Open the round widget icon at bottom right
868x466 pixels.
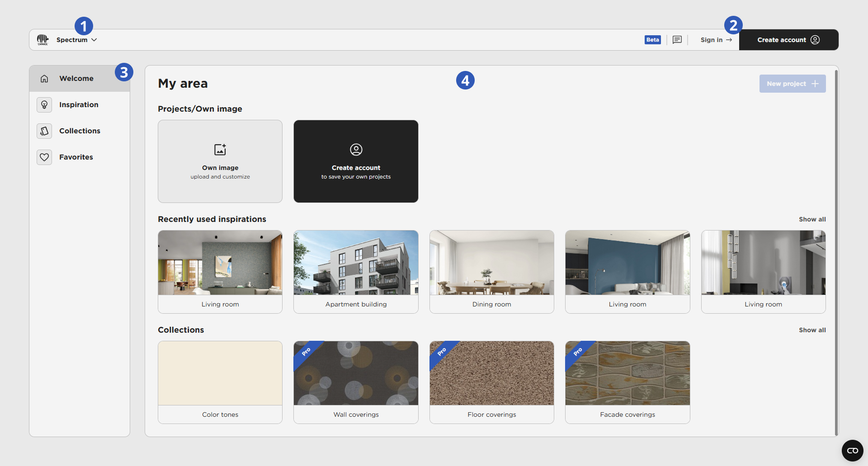click(x=852, y=451)
